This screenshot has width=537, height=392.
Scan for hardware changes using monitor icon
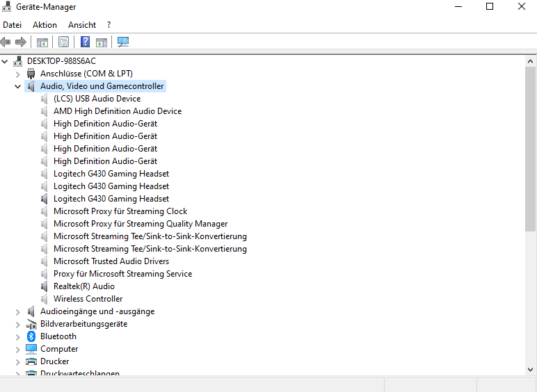pyautogui.click(x=123, y=42)
